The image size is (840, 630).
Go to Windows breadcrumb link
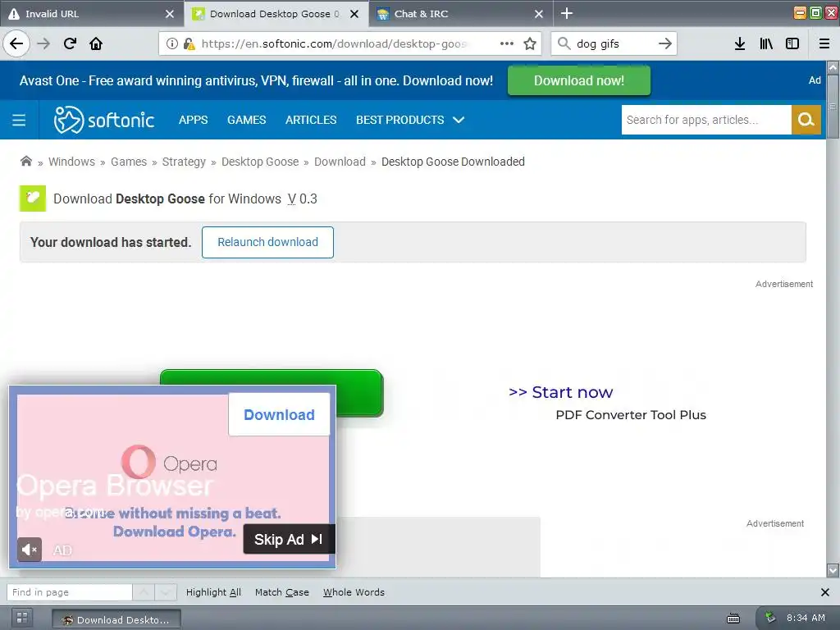(72, 162)
